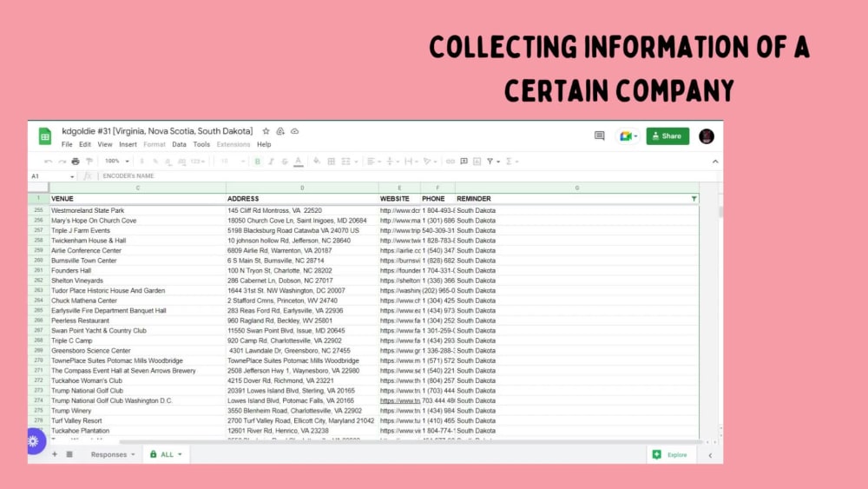Screen dimensions: 868x489
Task: Select the Responses sheet tab
Action: 112,454
